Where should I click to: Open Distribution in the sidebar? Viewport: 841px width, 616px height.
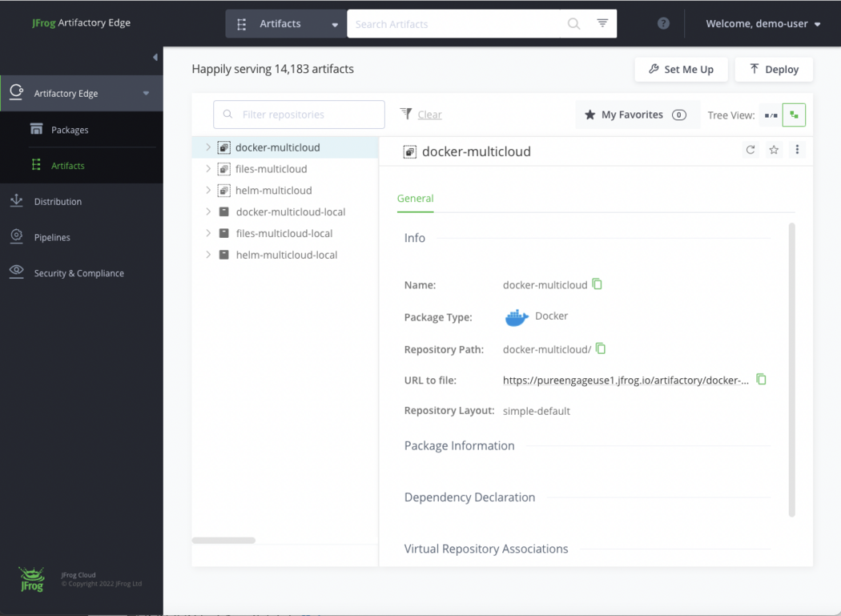click(58, 201)
